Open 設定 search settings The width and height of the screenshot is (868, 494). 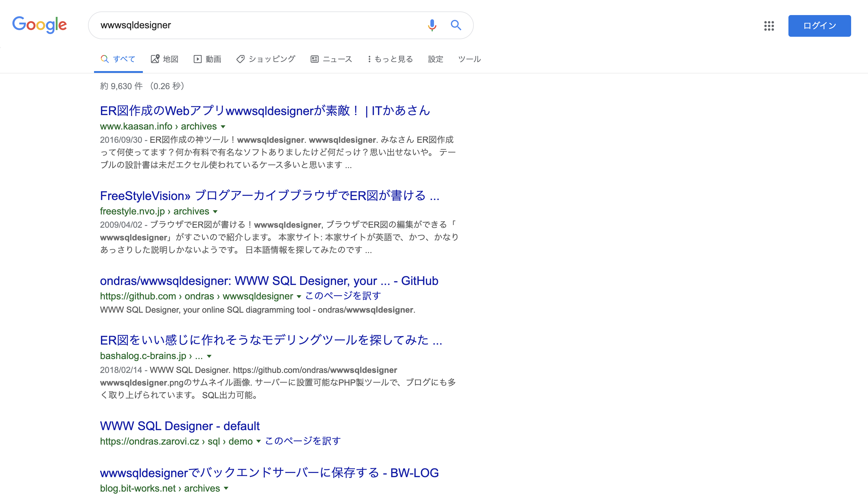click(436, 59)
